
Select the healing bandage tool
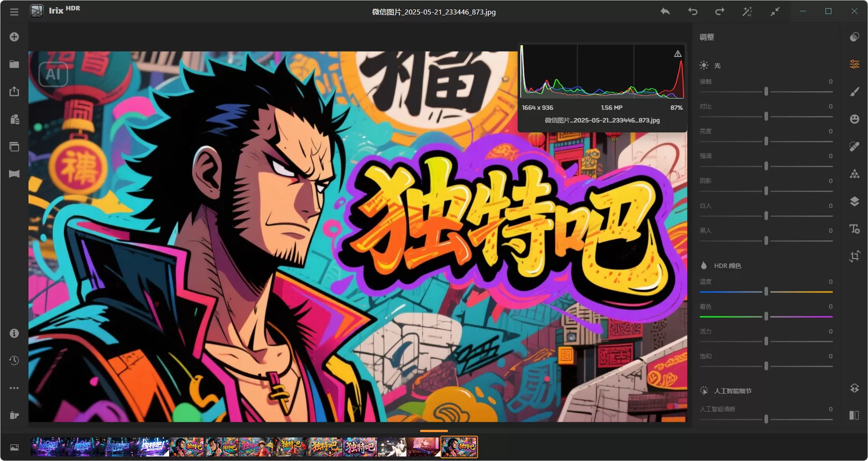pyautogui.click(x=854, y=146)
